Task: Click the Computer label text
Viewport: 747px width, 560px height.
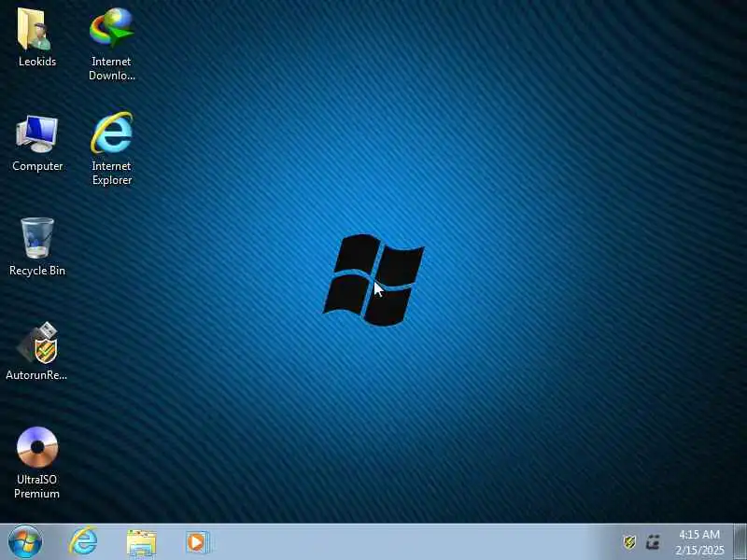Action: coord(37,166)
